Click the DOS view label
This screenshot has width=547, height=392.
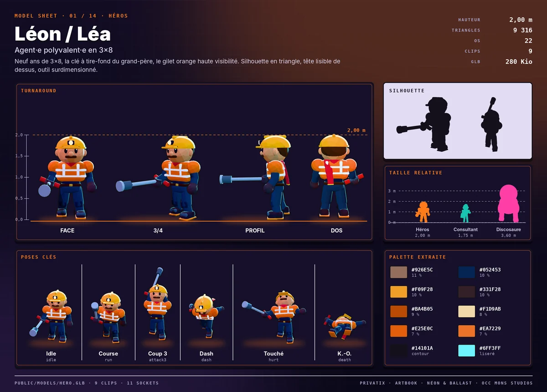(x=337, y=231)
